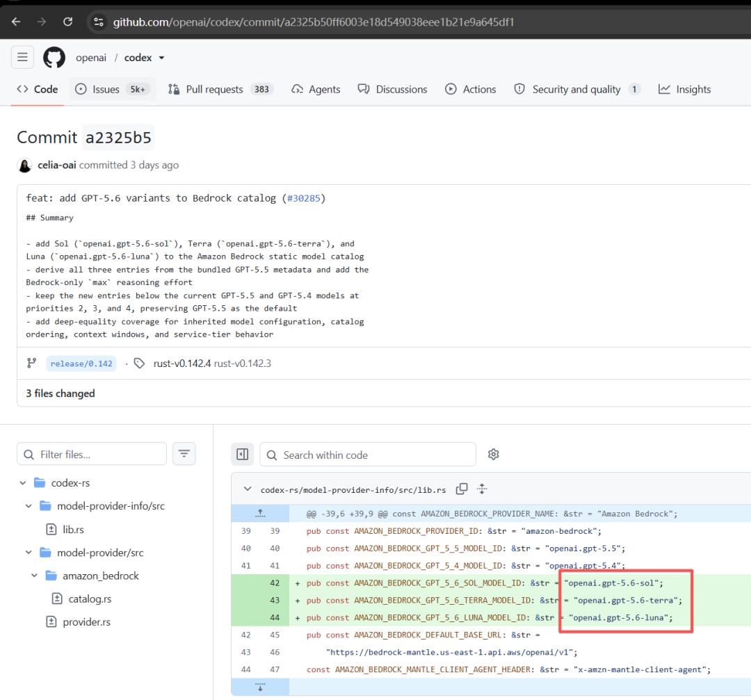This screenshot has width=751, height=700.
Task: Focus the Search within code field
Action: (x=368, y=455)
